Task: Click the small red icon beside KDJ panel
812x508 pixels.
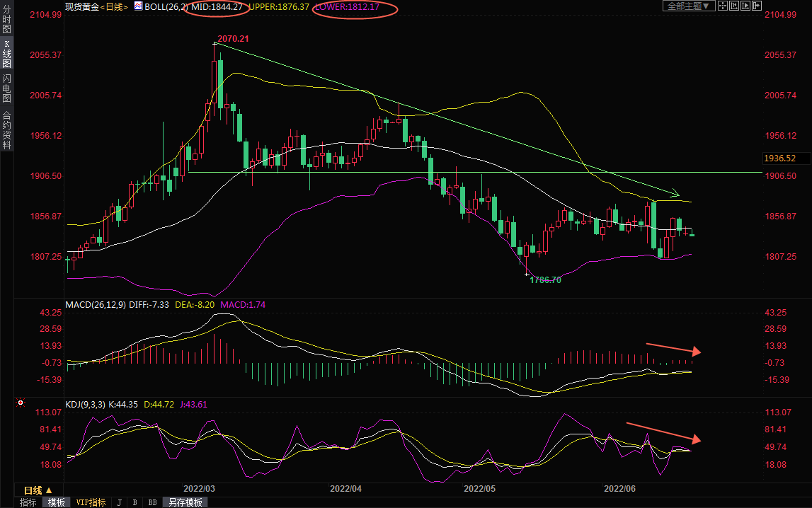Action: pyautogui.click(x=21, y=404)
